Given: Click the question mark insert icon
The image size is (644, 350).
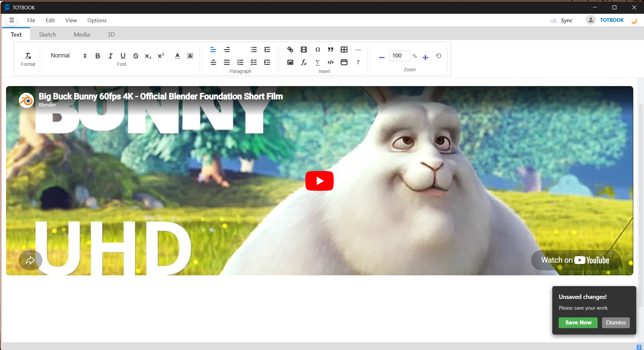Looking at the screenshot, I should pyautogui.click(x=358, y=63).
